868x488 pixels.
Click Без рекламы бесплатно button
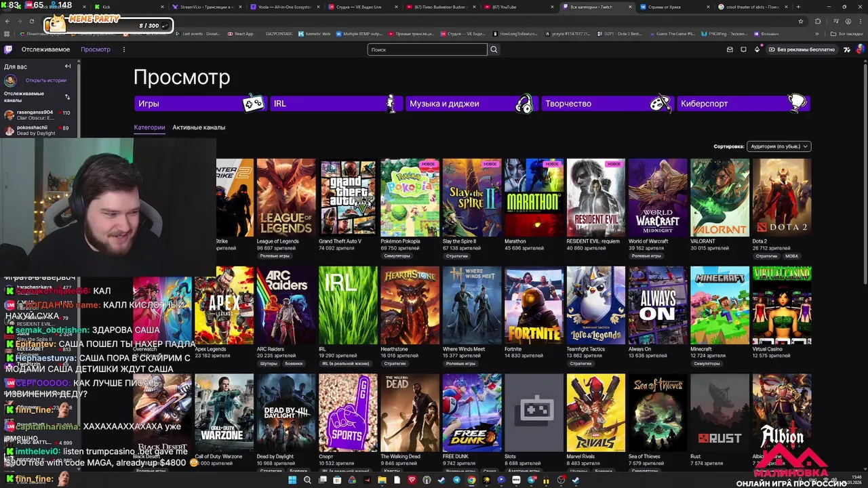801,49
